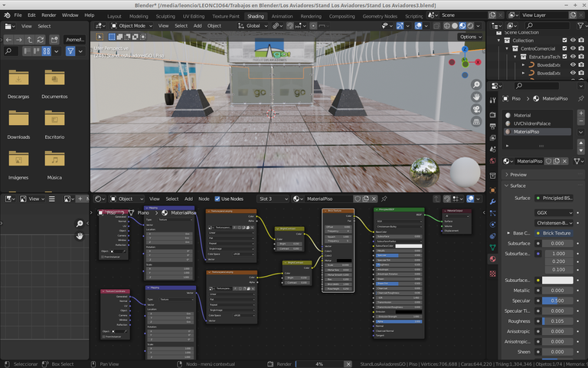Open the Physics properties tab

(x=493, y=225)
